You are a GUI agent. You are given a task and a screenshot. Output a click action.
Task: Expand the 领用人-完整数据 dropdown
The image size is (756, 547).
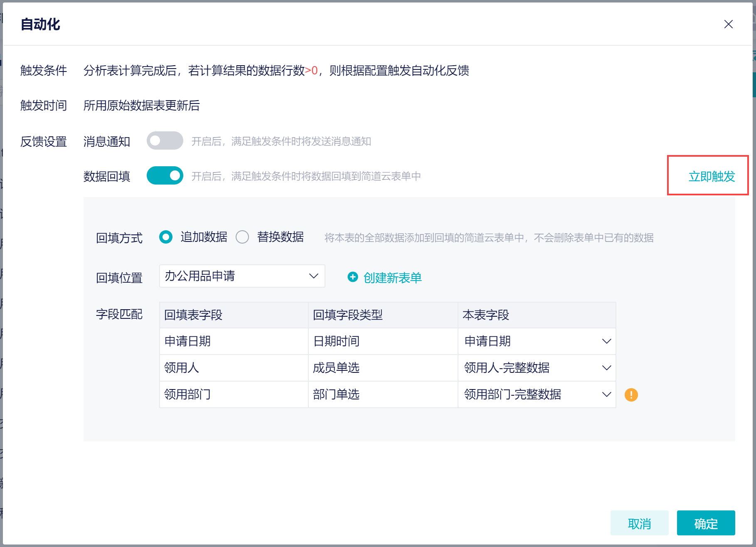(x=537, y=368)
